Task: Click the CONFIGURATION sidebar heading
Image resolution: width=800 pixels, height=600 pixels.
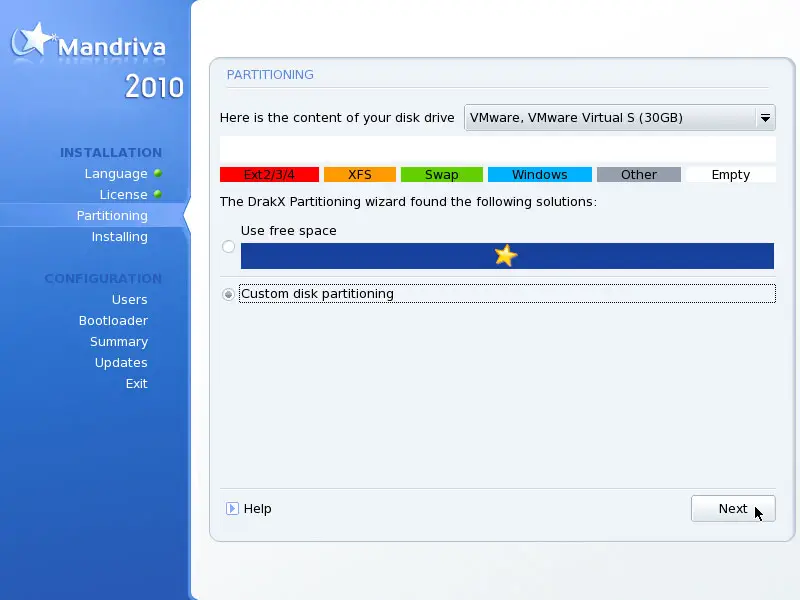Action: 103,279
